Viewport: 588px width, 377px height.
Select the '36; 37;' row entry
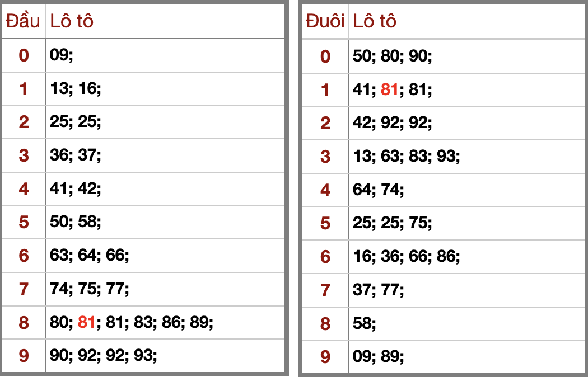pyautogui.click(x=76, y=155)
